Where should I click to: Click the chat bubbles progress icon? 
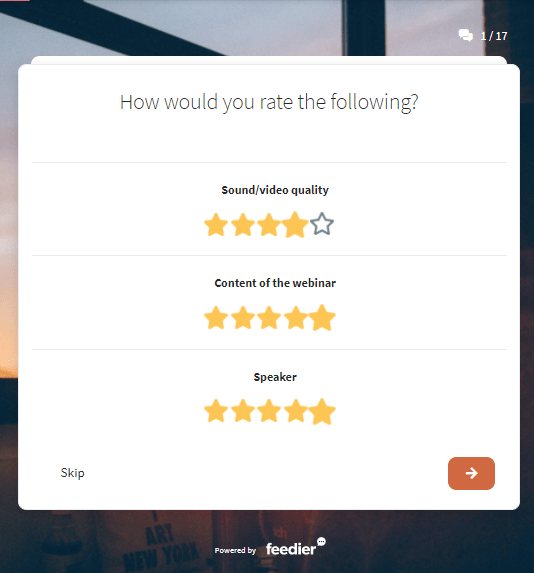pos(466,35)
